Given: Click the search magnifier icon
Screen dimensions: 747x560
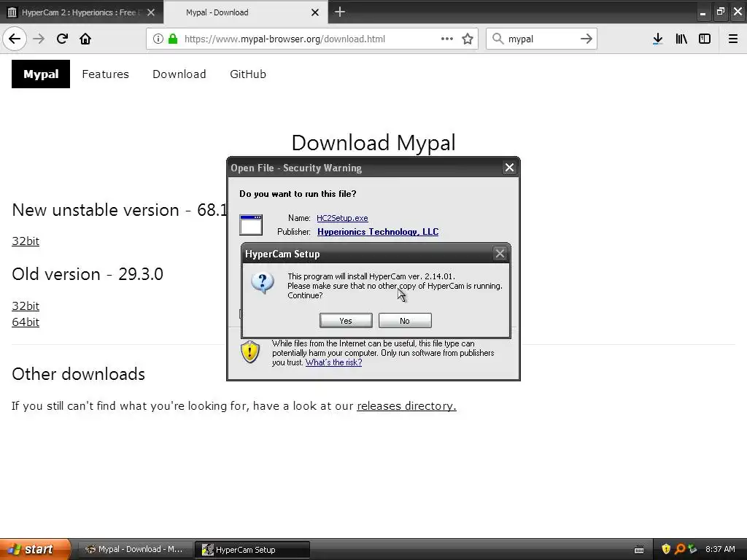Looking at the screenshot, I should click(x=498, y=39).
